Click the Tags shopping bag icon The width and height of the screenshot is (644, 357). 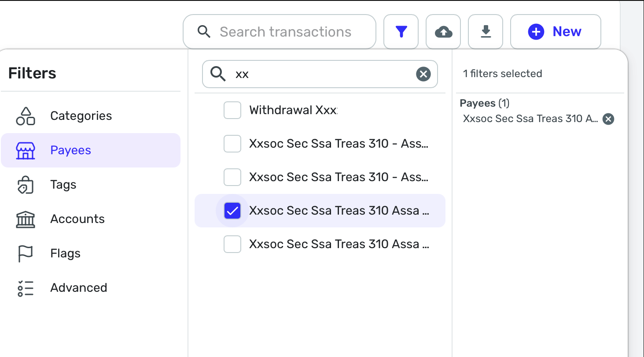26,185
